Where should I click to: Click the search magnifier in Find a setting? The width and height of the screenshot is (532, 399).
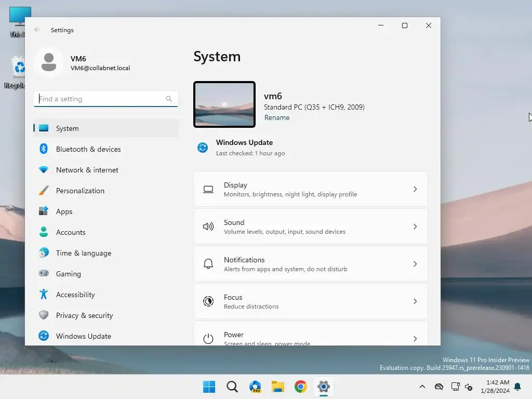click(169, 99)
